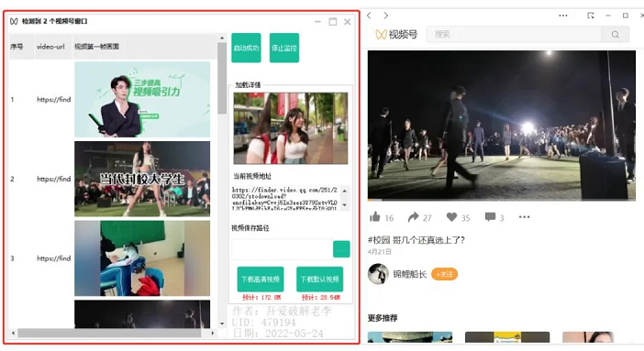This screenshot has width=644, height=351.
Task: Select the 当代封校大学生 video thumbnail
Action: pyautogui.click(x=142, y=179)
